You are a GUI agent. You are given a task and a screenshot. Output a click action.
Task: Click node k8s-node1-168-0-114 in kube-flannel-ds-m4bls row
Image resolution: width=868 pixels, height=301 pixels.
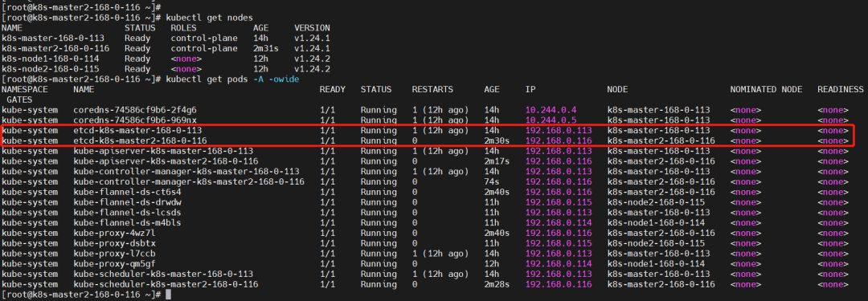[656, 223]
